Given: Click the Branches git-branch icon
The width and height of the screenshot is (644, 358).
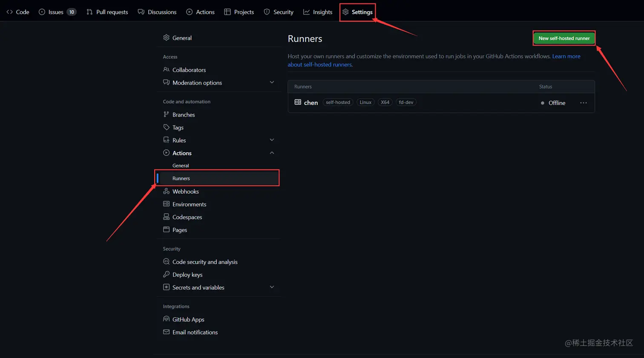Looking at the screenshot, I should click(x=166, y=114).
